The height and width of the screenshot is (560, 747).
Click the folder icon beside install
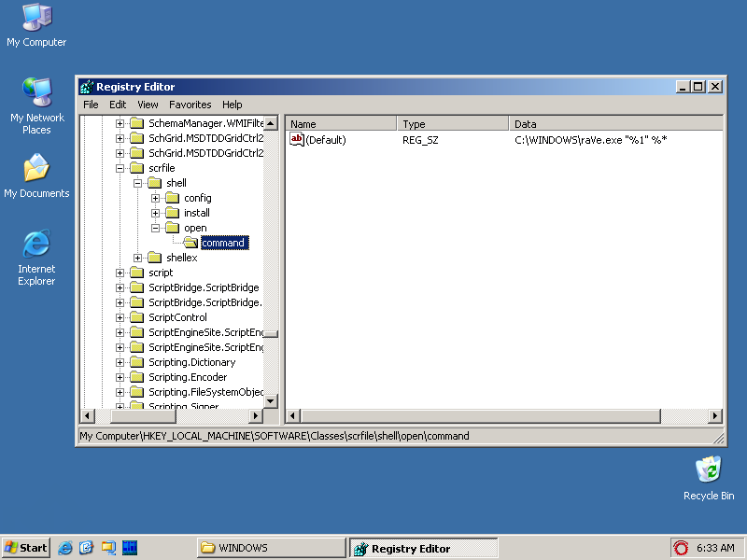[173, 213]
